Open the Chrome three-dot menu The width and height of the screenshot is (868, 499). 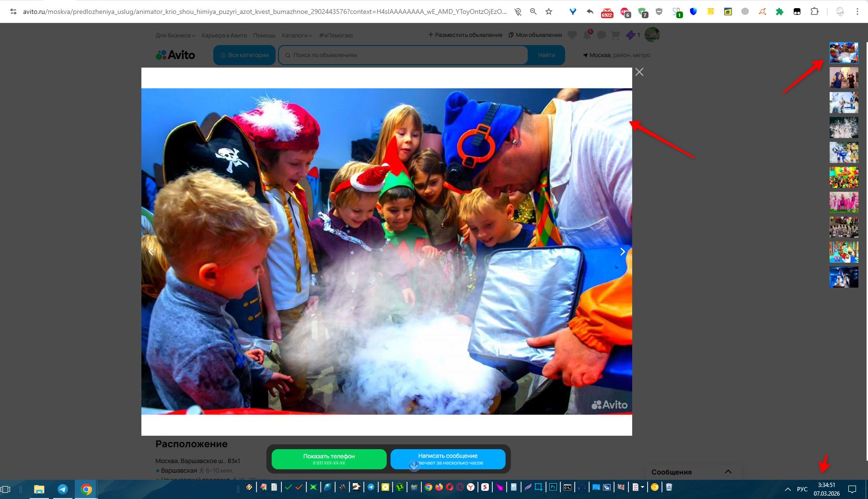click(x=857, y=12)
